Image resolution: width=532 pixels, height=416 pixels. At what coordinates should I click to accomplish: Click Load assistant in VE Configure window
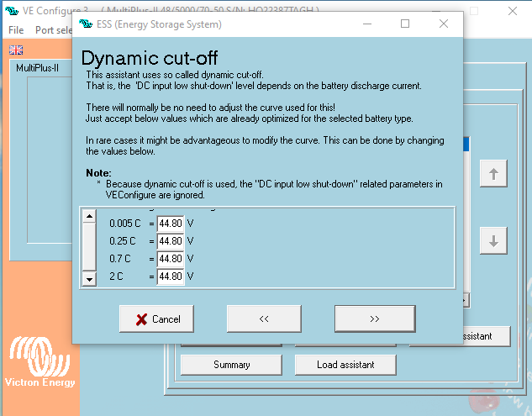coord(345,365)
